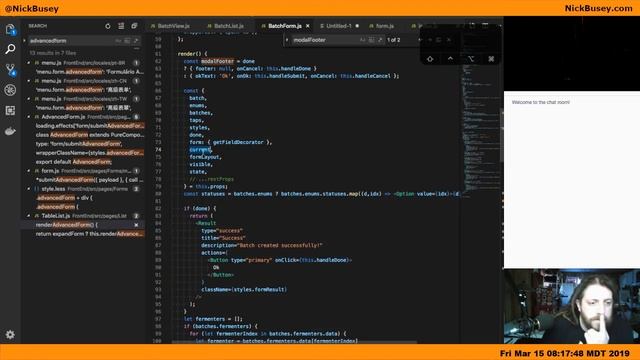Open the 'export default AdvancedForm;' result
Screen dimensions: 640x360
(74, 162)
